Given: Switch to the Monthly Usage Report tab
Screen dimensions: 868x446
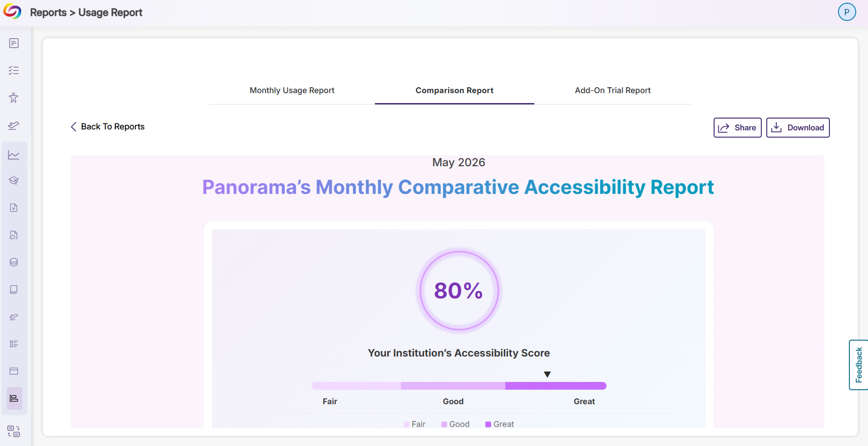Looking at the screenshot, I should click(x=292, y=90).
